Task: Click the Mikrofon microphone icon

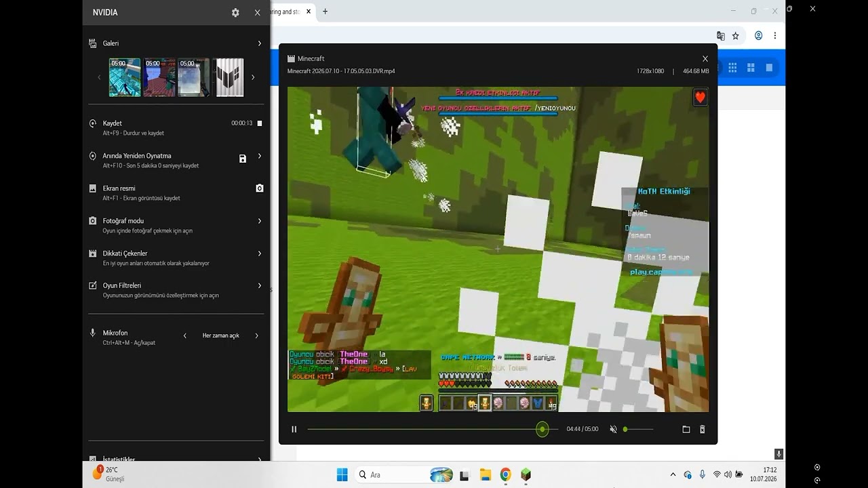Action: click(93, 333)
